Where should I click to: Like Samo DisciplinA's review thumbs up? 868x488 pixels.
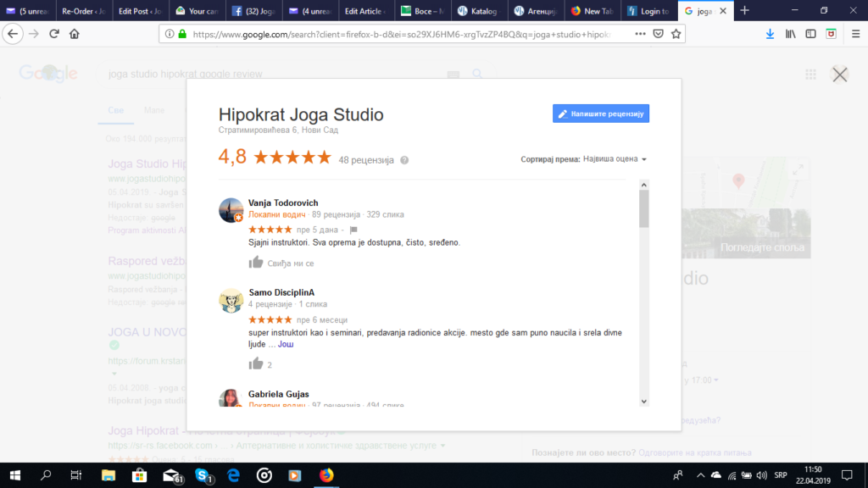pos(256,363)
